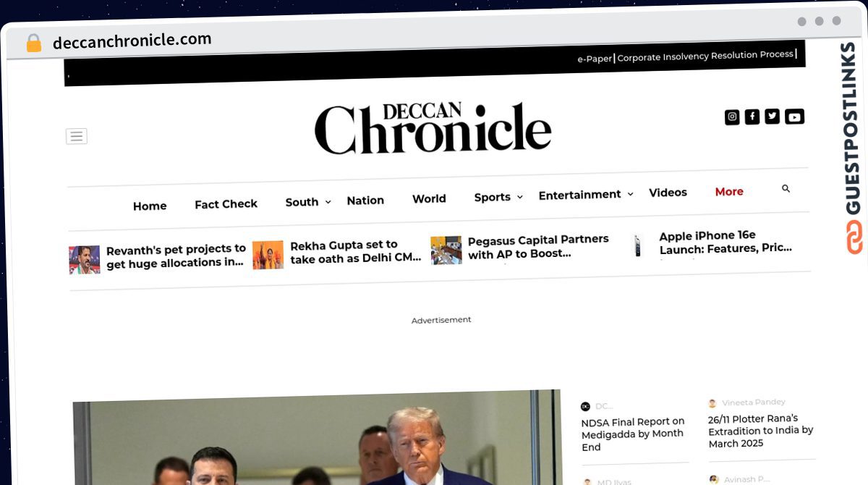The height and width of the screenshot is (485, 868).
Task: Click the Deccan Chronicle logo
Action: 433,128
